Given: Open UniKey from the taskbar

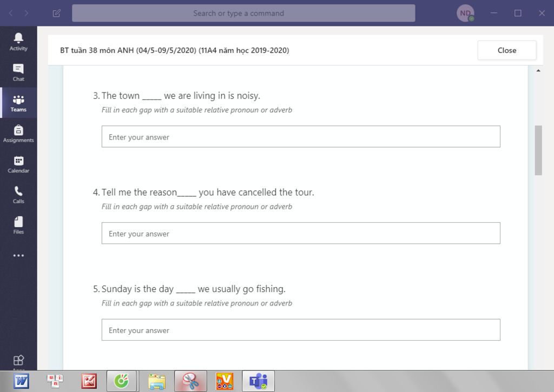Looking at the screenshot, I should [55, 381].
